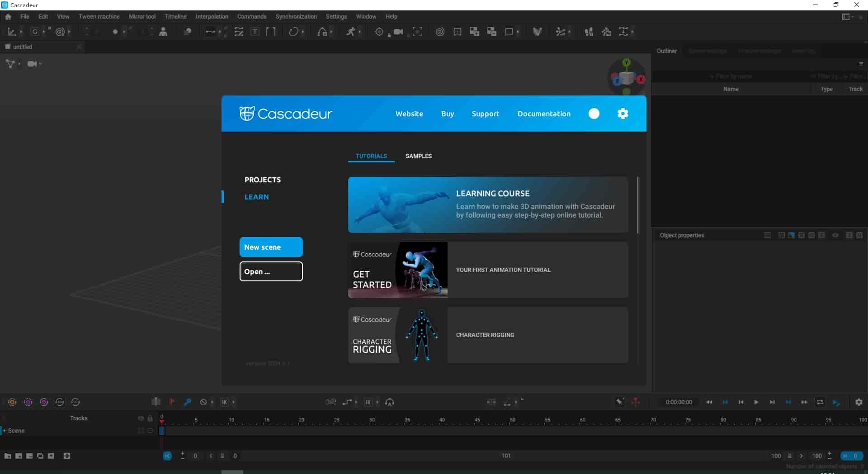Click the blue key icon on timeline toolbar

188,402
